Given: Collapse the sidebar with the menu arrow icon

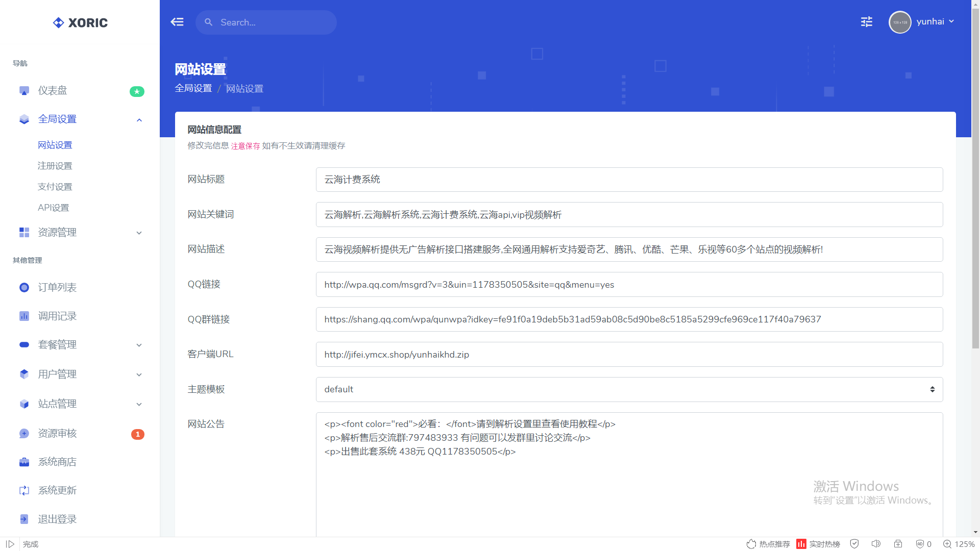Looking at the screenshot, I should pyautogui.click(x=177, y=22).
